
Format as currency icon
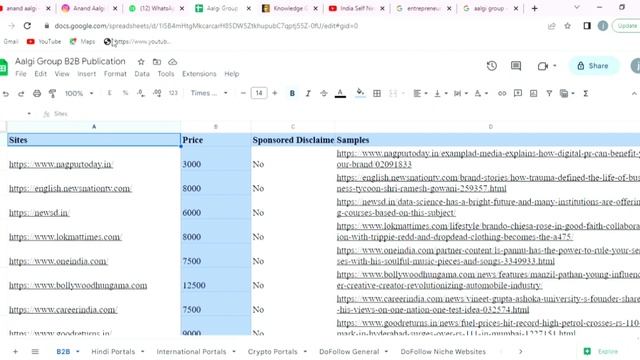tap(109, 93)
